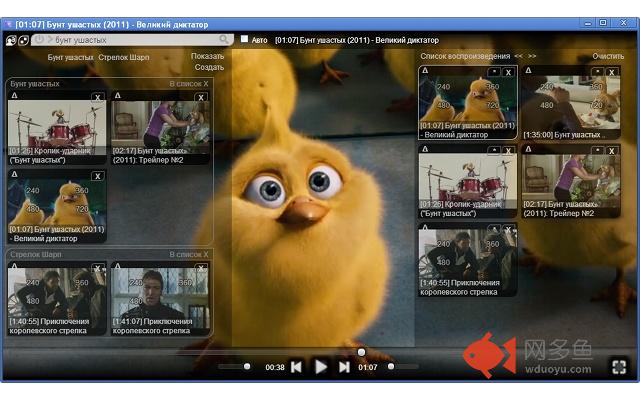Remove Трейлер №2 from the playlist
This screenshot has height=400, width=640.
point(611,151)
